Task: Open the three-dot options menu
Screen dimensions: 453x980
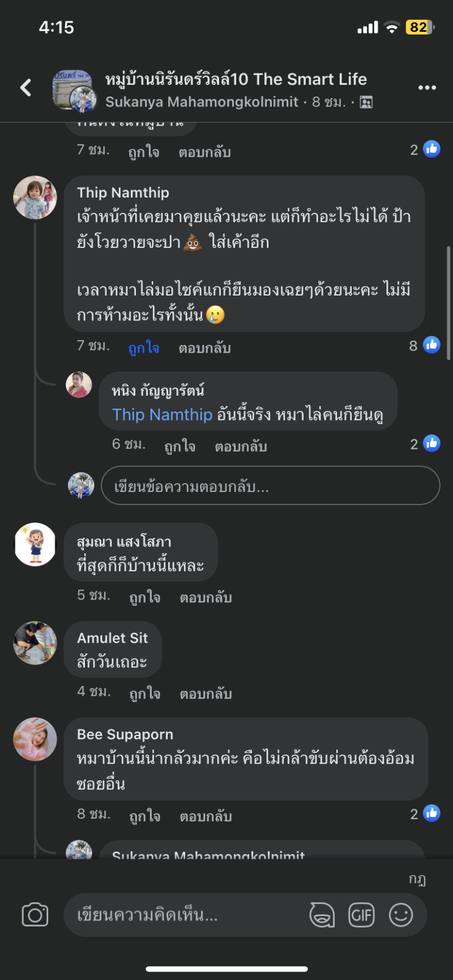Action: (x=427, y=88)
